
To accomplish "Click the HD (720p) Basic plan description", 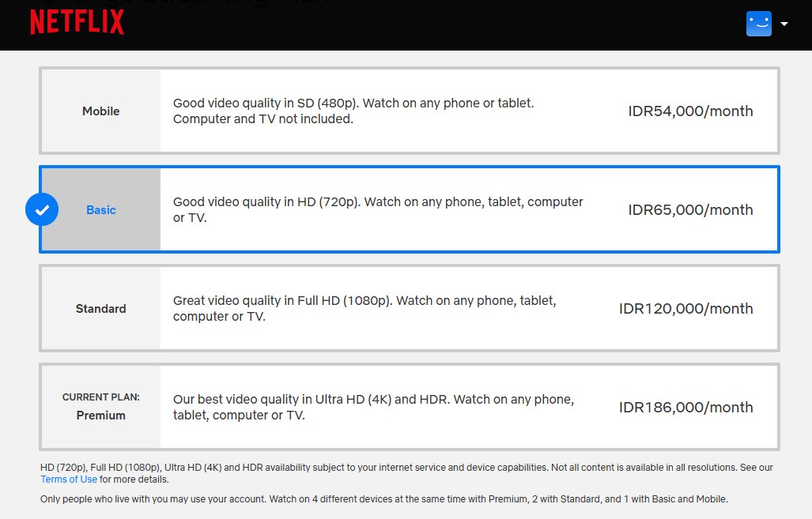I will 378,209.
